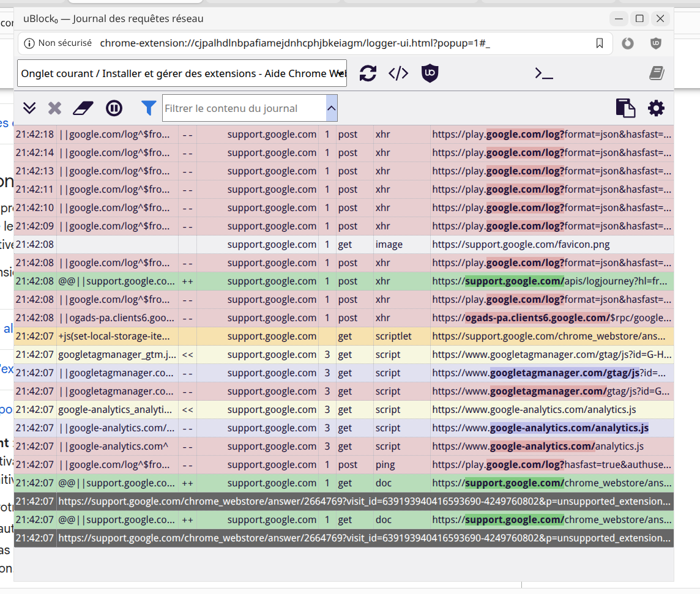This screenshot has height=594, width=700.
Task: Click the ||google-analytics.com/... filter in the purple row
Action: (117, 428)
